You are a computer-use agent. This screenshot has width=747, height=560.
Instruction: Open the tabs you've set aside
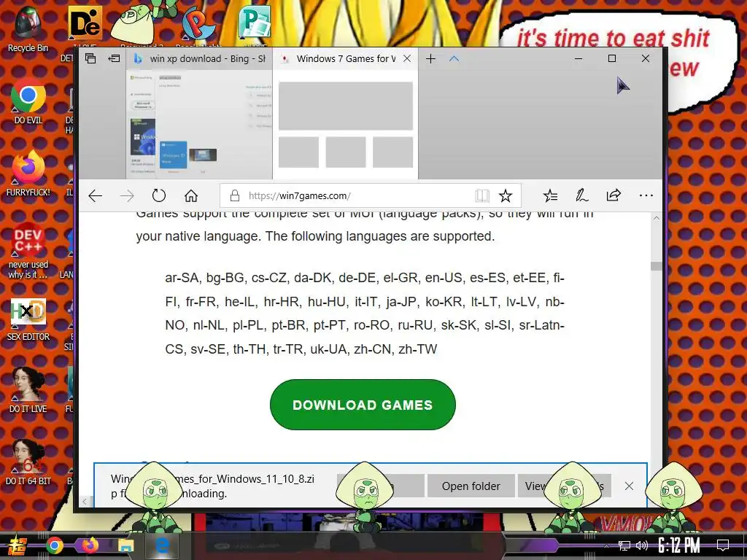coord(90,58)
